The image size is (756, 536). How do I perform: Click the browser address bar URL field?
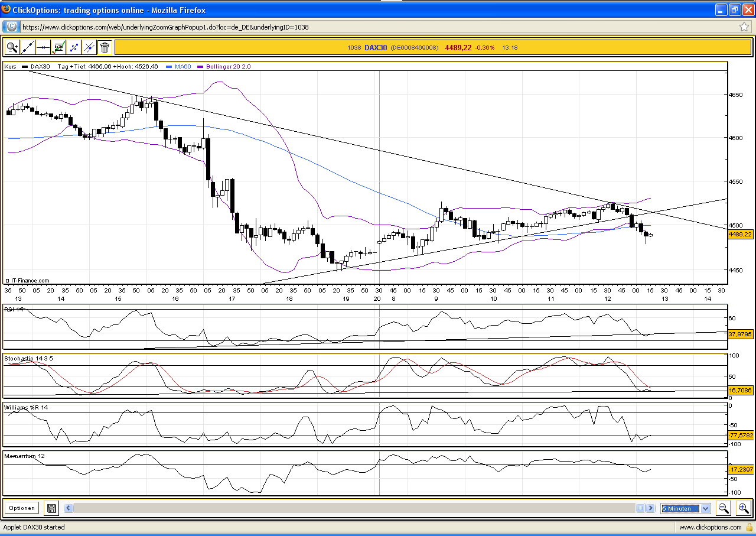click(x=236, y=27)
